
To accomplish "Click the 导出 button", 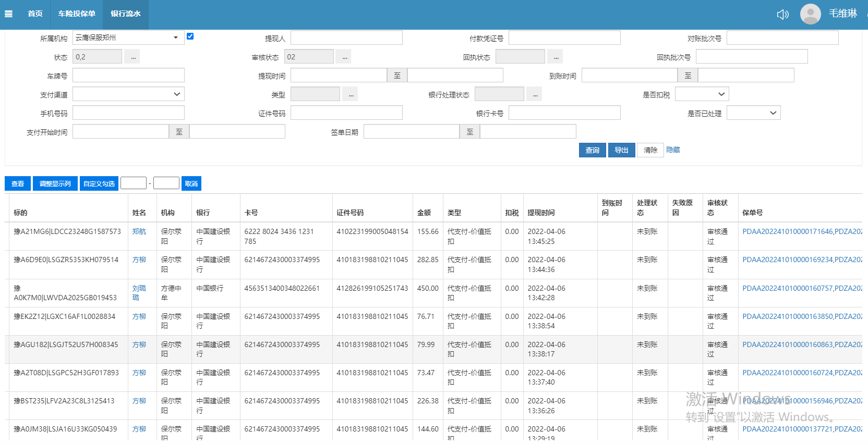I will point(621,150).
